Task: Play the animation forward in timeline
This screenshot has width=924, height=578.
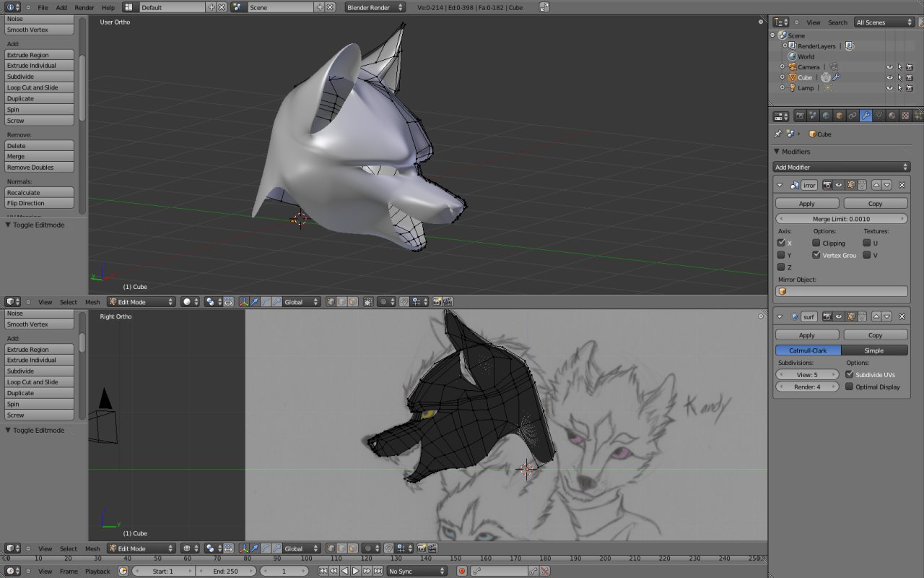Action: (356, 571)
